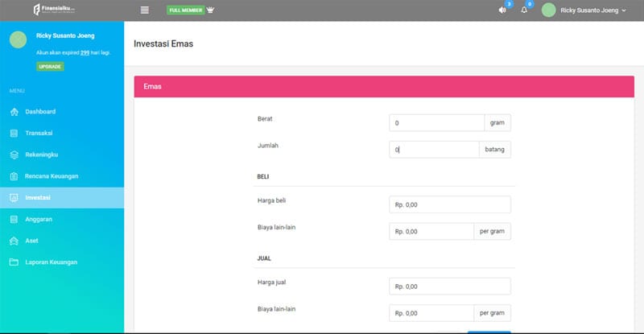Click the crown icon beside Full Member
Viewport: 644px width, 334px height.
tap(210, 10)
